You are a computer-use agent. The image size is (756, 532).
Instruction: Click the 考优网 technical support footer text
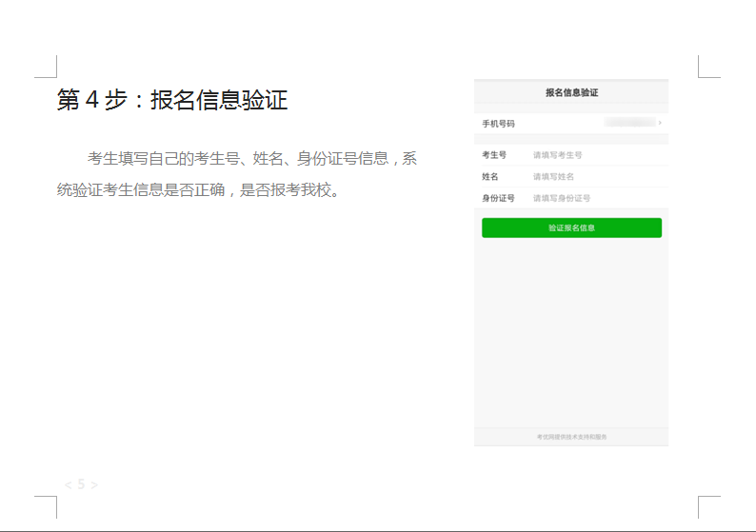[571, 437]
